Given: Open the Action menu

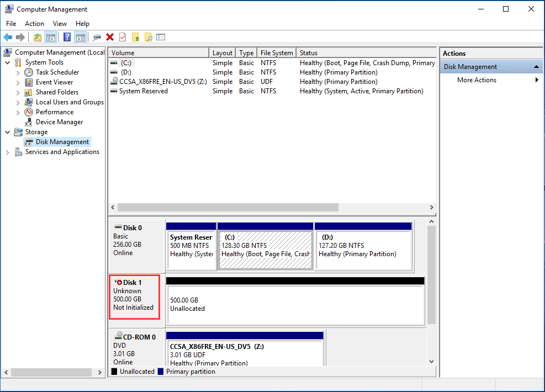Looking at the screenshot, I should [x=34, y=23].
